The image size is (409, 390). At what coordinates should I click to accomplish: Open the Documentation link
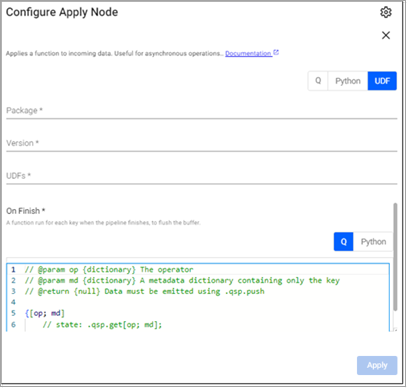248,53
